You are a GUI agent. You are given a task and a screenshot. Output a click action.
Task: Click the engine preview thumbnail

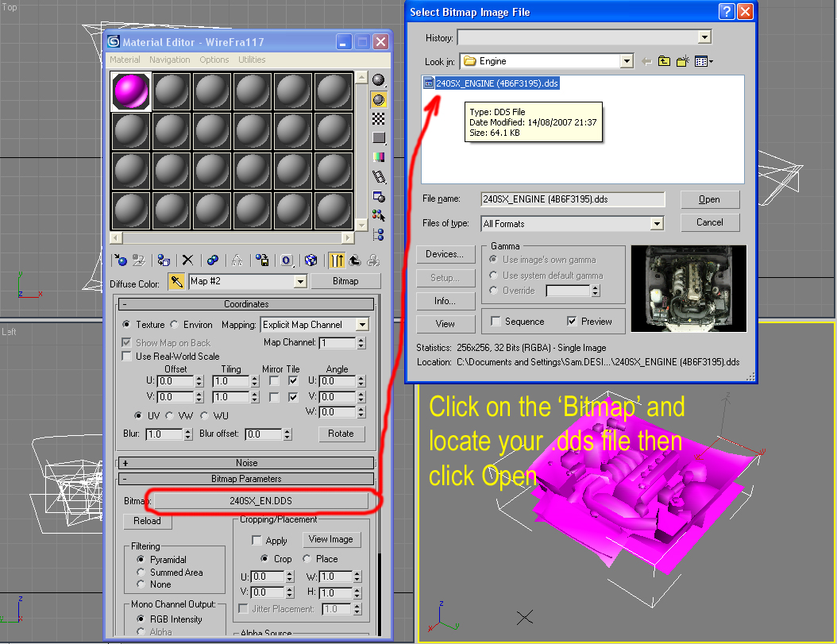pos(688,288)
